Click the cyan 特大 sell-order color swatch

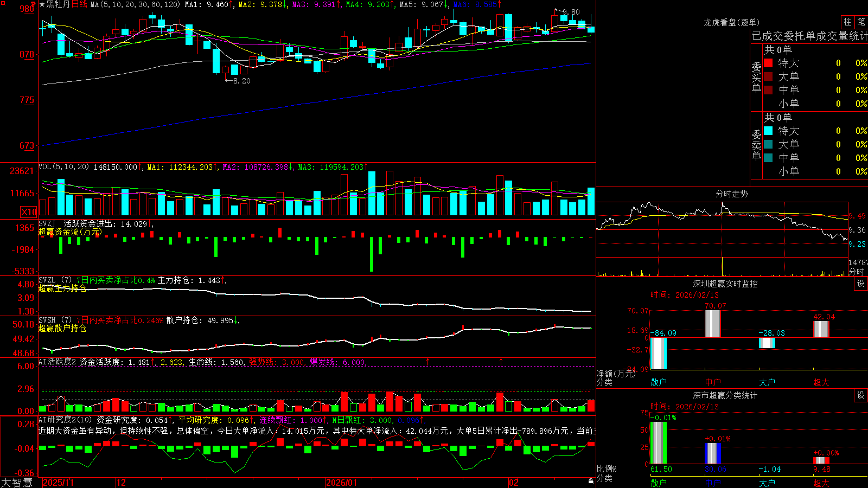[x=768, y=131]
